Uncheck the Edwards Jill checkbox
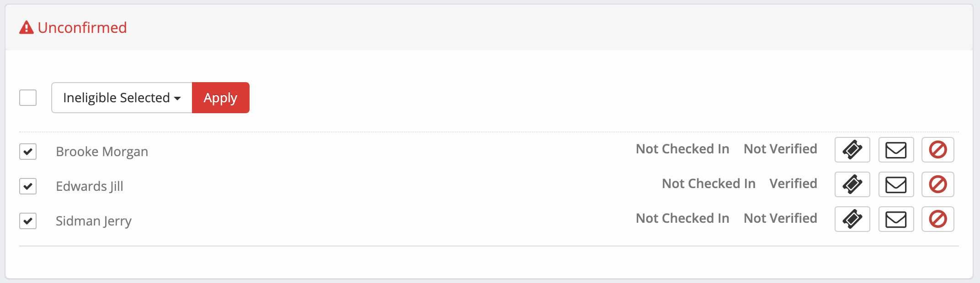 (28, 186)
